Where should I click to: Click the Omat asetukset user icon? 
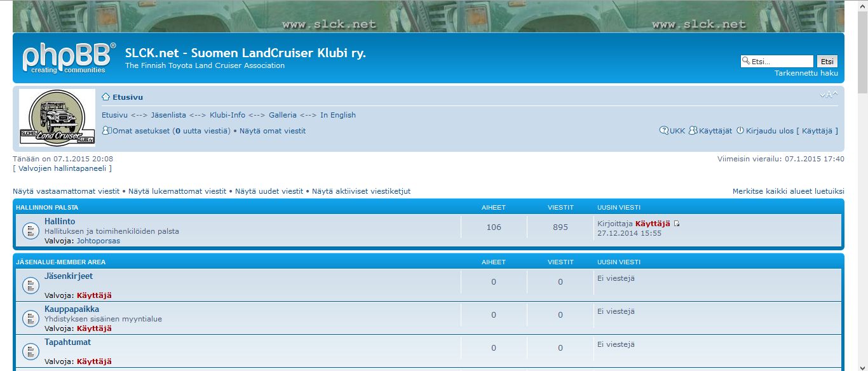[107, 130]
